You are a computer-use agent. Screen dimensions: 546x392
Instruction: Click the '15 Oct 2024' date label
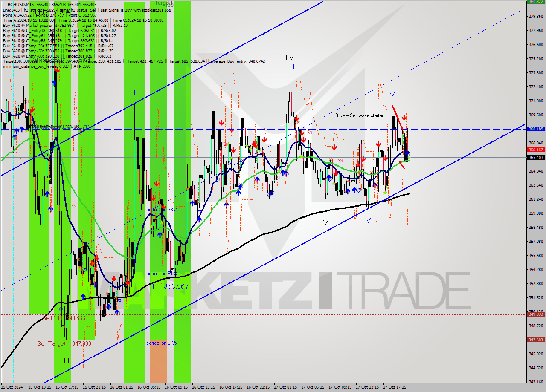[x=12, y=387]
